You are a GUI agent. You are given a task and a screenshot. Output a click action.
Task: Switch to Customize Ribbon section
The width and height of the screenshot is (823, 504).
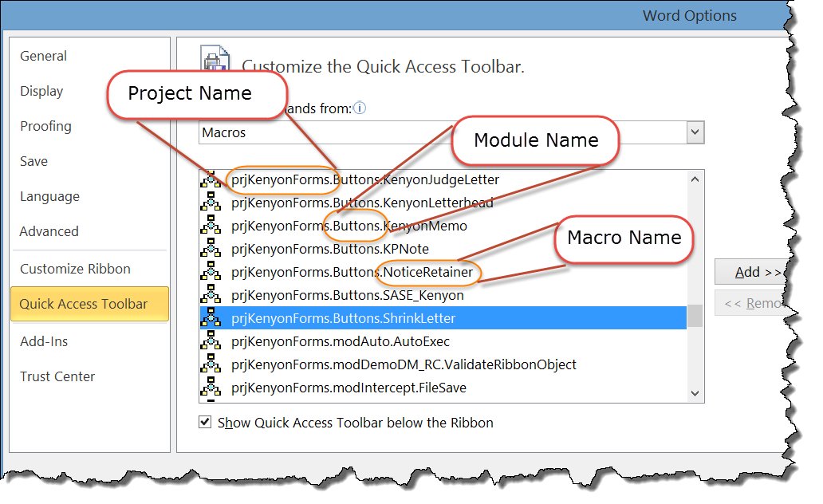tap(75, 269)
